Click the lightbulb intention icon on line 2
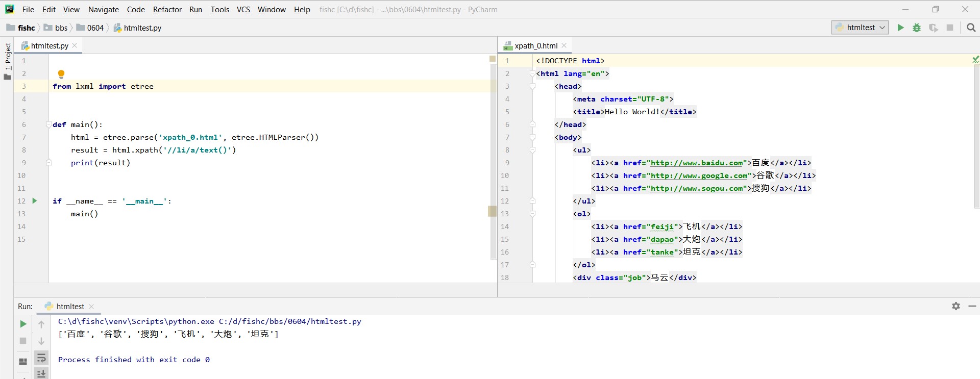The height and width of the screenshot is (379, 980). tap(61, 74)
